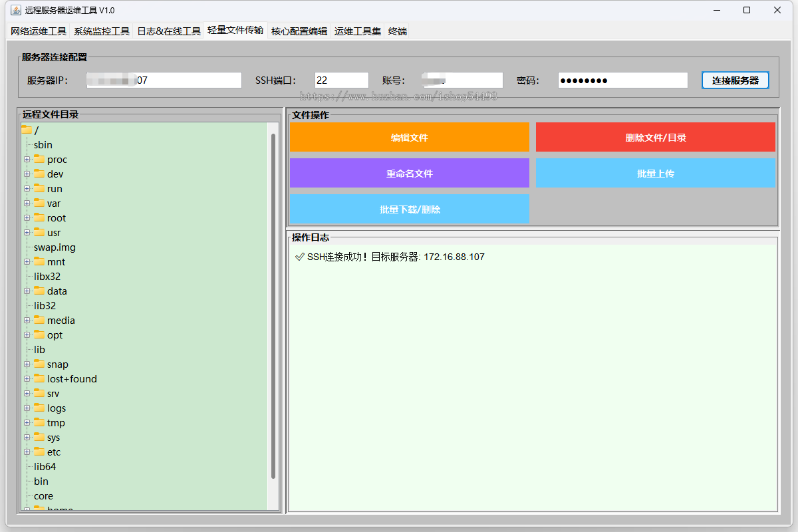
Task: Select the libx32 entry
Action: point(47,277)
